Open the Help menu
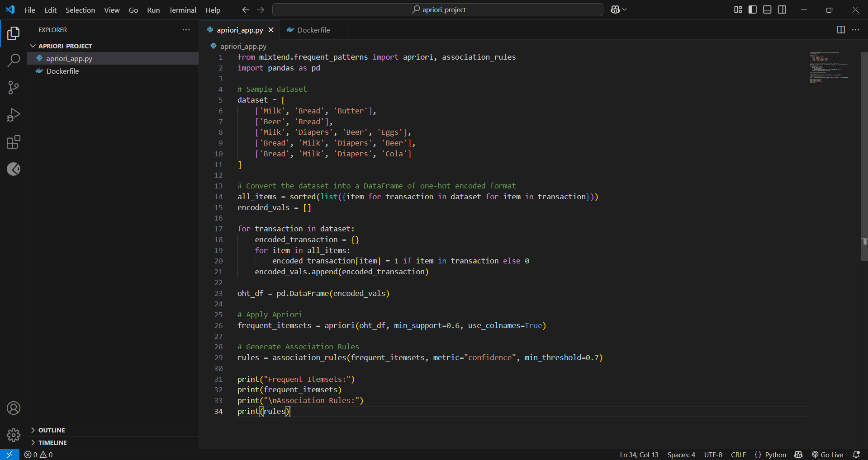This screenshot has height=460, width=868. click(213, 10)
